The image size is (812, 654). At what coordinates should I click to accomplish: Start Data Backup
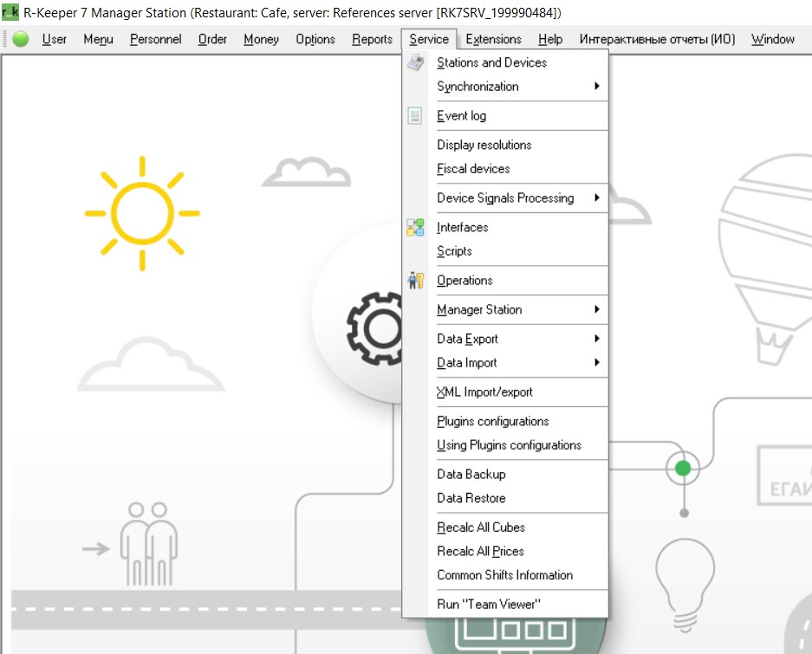(x=505, y=475)
